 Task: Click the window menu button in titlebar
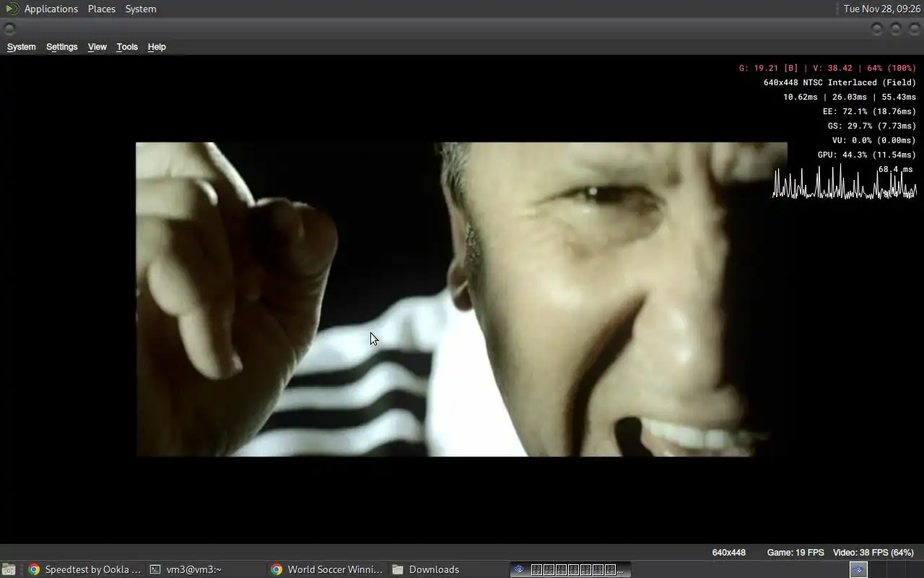tap(9, 29)
